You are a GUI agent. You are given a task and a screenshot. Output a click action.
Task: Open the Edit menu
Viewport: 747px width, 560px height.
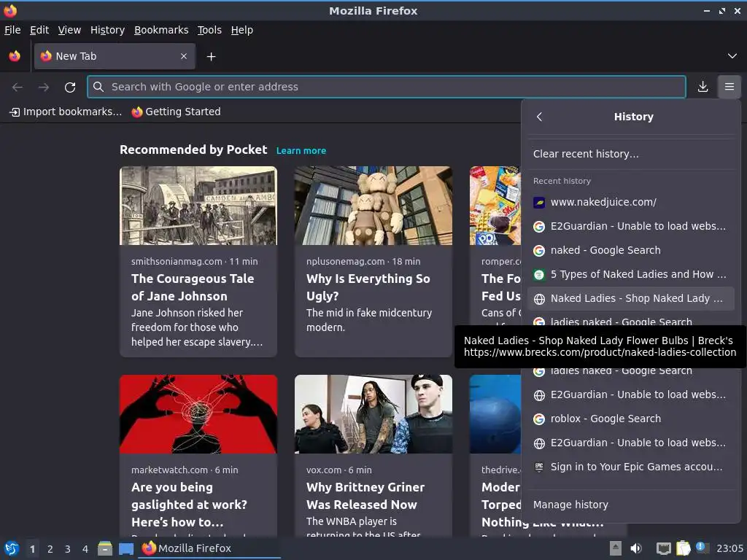39,30
